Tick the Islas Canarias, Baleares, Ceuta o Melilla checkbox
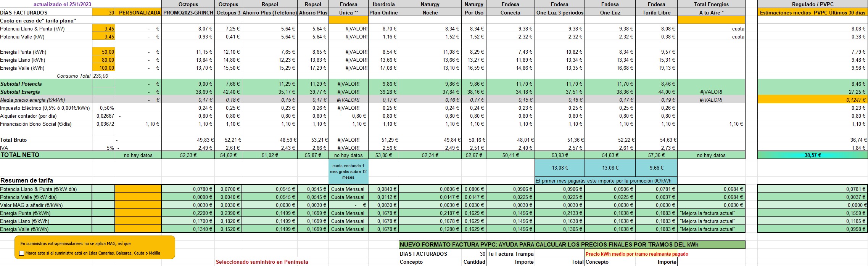868x266 pixels. click(x=21, y=253)
